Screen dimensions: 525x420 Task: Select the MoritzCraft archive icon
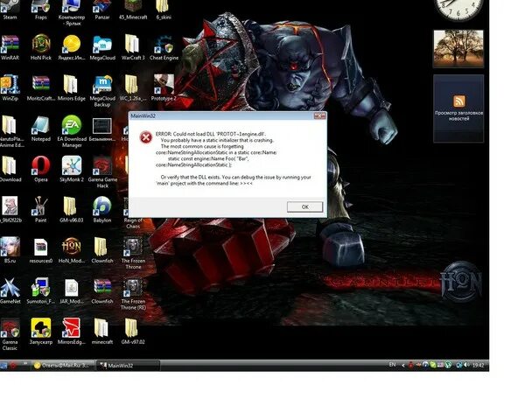coord(41,88)
